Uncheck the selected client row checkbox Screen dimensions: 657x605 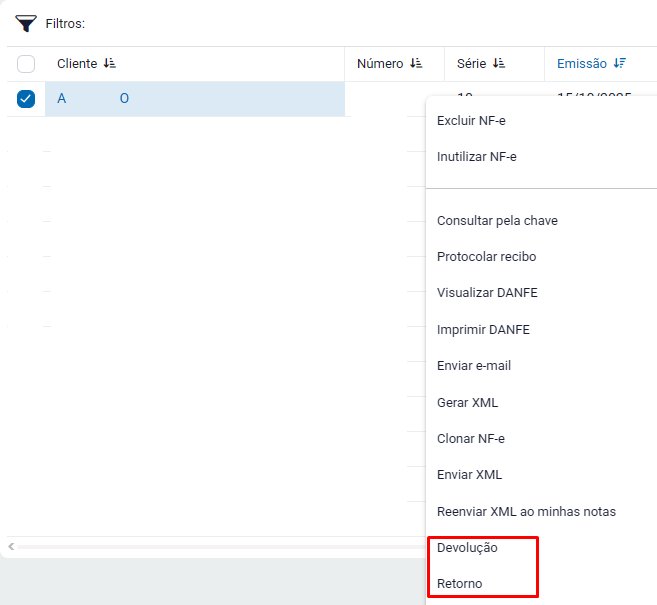(x=26, y=99)
